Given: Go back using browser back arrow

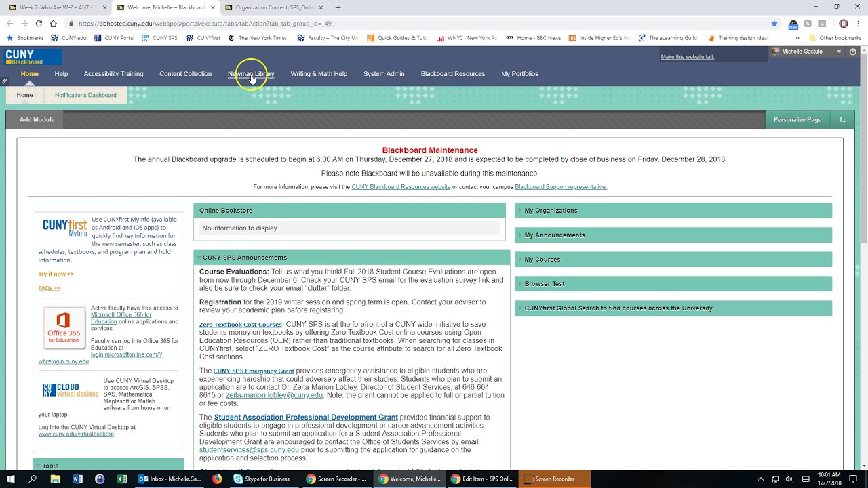Looking at the screenshot, I should 9,23.
